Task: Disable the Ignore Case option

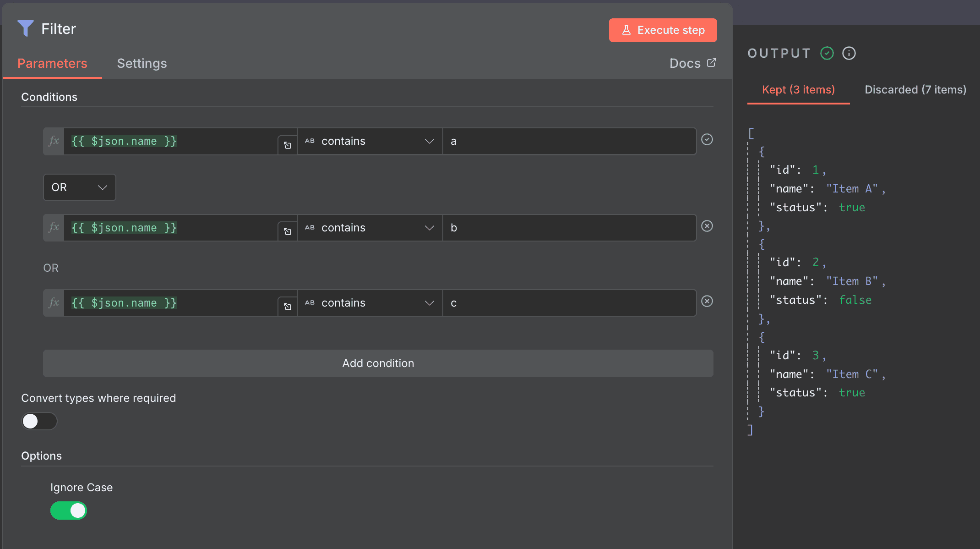Action: coord(69,511)
